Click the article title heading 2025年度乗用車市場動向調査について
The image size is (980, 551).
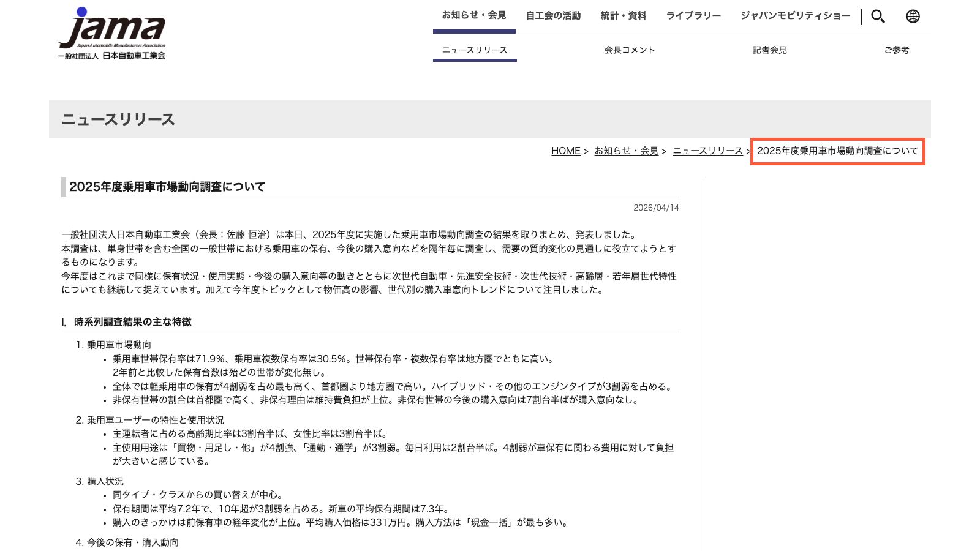pos(167,187)
